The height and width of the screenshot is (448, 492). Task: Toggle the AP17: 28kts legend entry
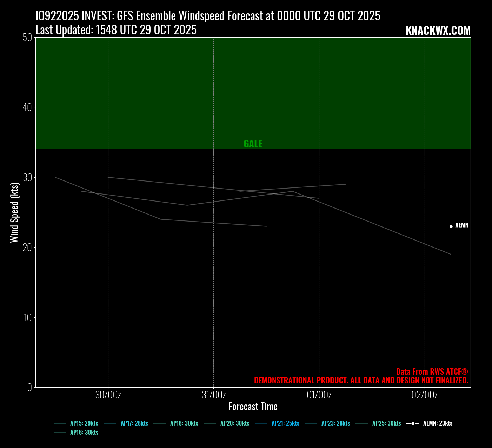[134, 423]
